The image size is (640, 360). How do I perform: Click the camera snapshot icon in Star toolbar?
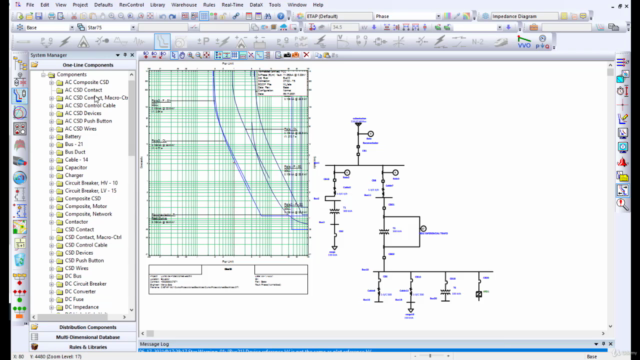(x=287, y=55)
